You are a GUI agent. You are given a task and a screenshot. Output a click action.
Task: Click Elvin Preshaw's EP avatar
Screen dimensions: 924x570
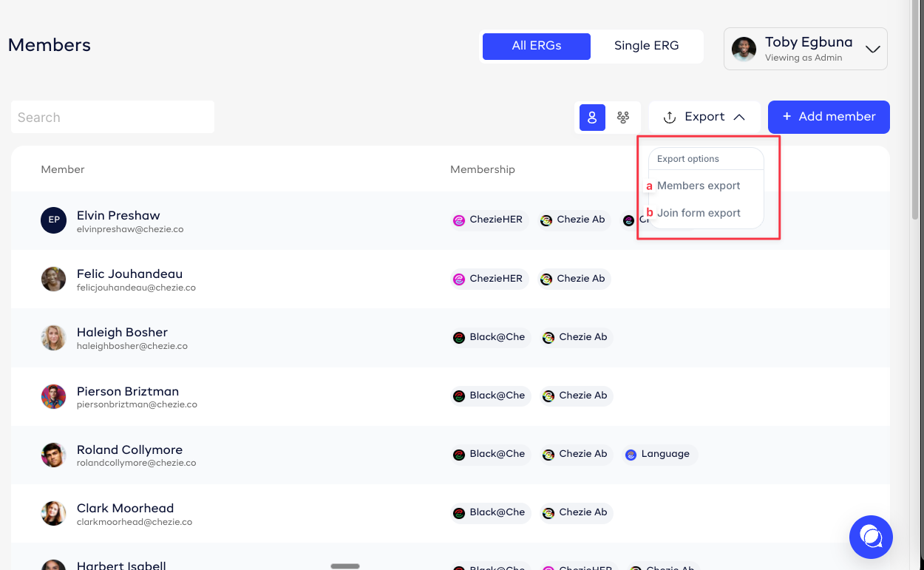point(54,220)
